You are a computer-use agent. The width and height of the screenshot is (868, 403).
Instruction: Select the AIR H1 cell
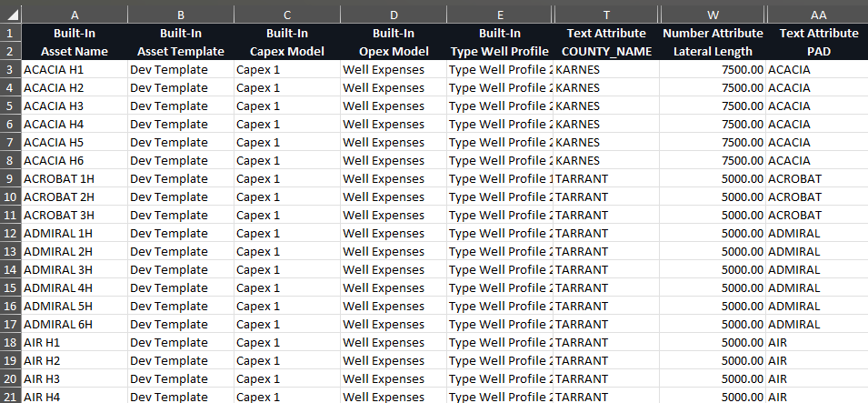(75, 343)
